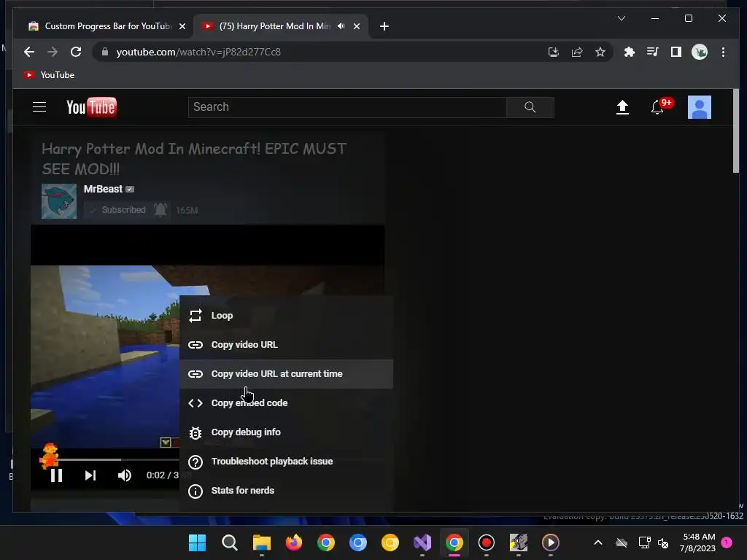Click the install app icon in the address bar

point(553,52)
